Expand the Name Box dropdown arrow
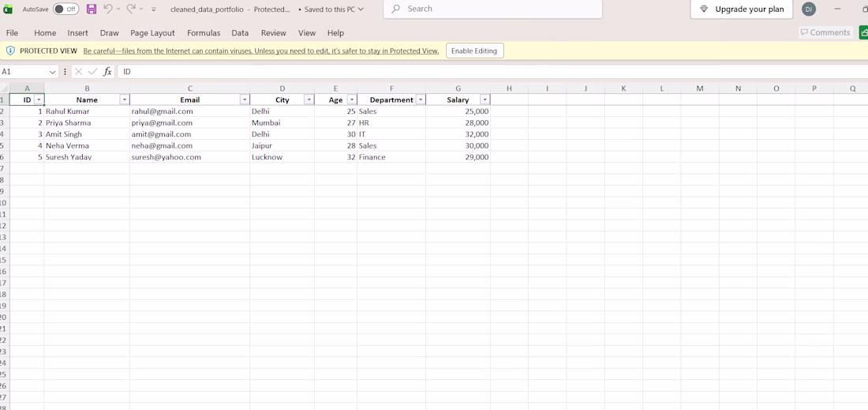 53,72
